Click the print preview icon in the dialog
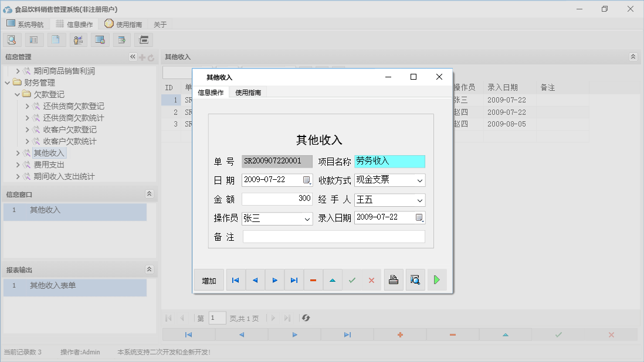Screen dimensions: 644x362 [x=415, y=280]
